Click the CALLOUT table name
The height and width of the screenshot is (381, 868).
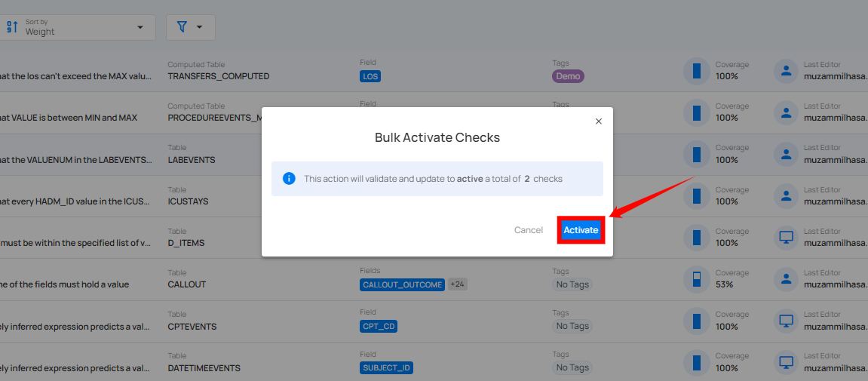coord(186,284)
